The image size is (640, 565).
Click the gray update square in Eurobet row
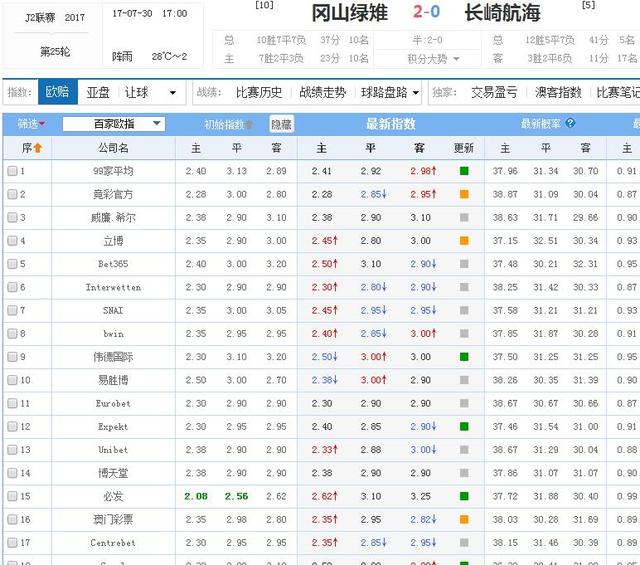464,403
